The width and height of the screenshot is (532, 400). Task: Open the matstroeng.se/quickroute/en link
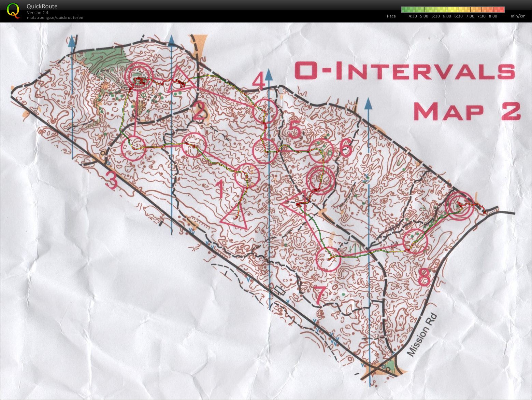coord(55,17)
